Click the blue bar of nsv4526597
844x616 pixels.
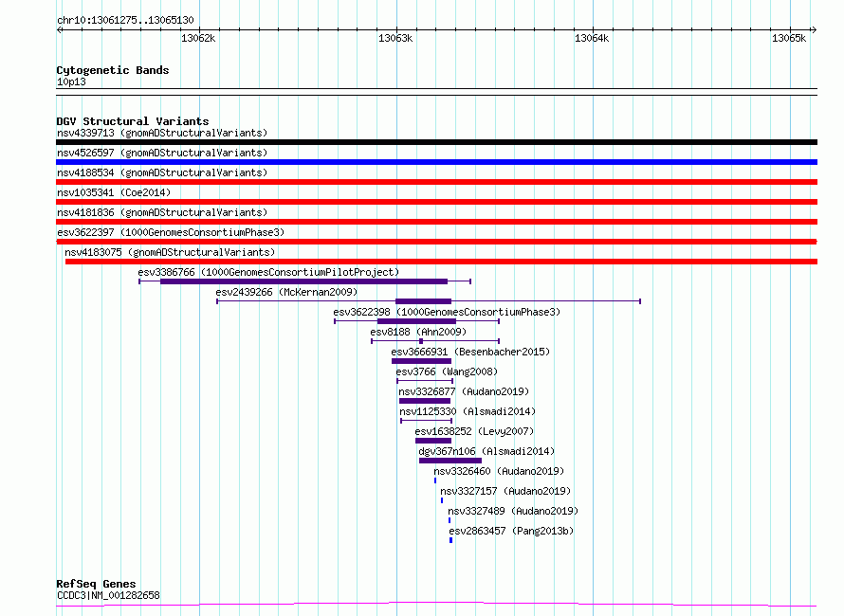(436, 162)
